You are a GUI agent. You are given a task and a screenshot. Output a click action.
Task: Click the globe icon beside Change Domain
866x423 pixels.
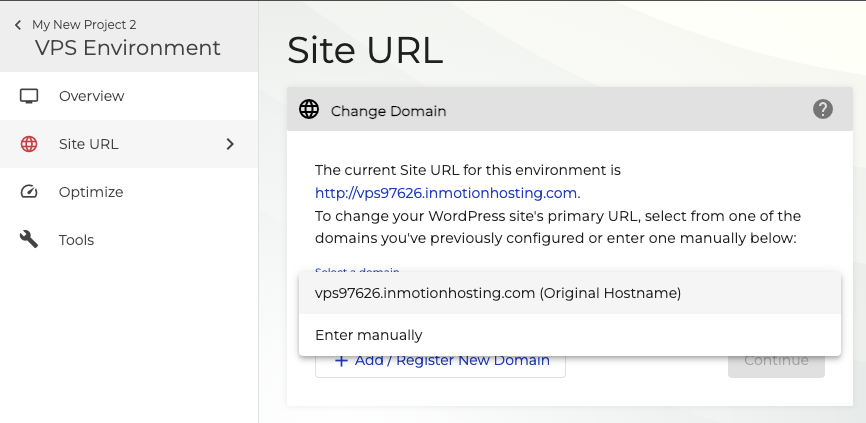(x=309, y=110)
